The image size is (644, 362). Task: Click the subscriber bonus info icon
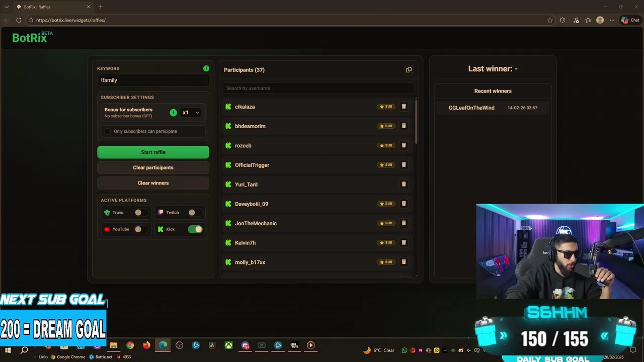coord(173,113)
